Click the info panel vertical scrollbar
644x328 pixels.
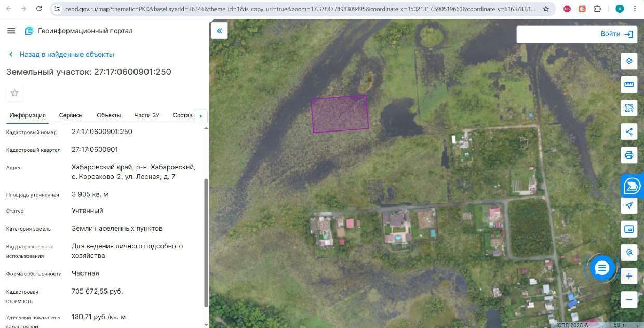click(x=206, y=242)
